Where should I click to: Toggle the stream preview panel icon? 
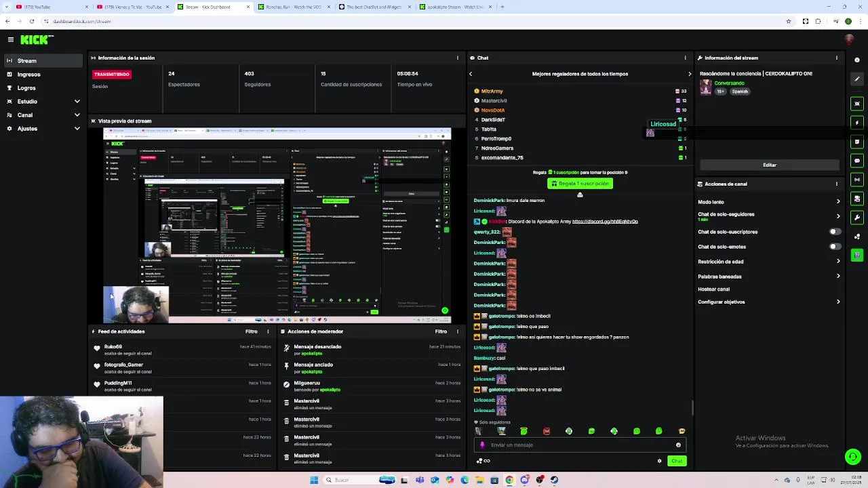(x=857, y=104)
